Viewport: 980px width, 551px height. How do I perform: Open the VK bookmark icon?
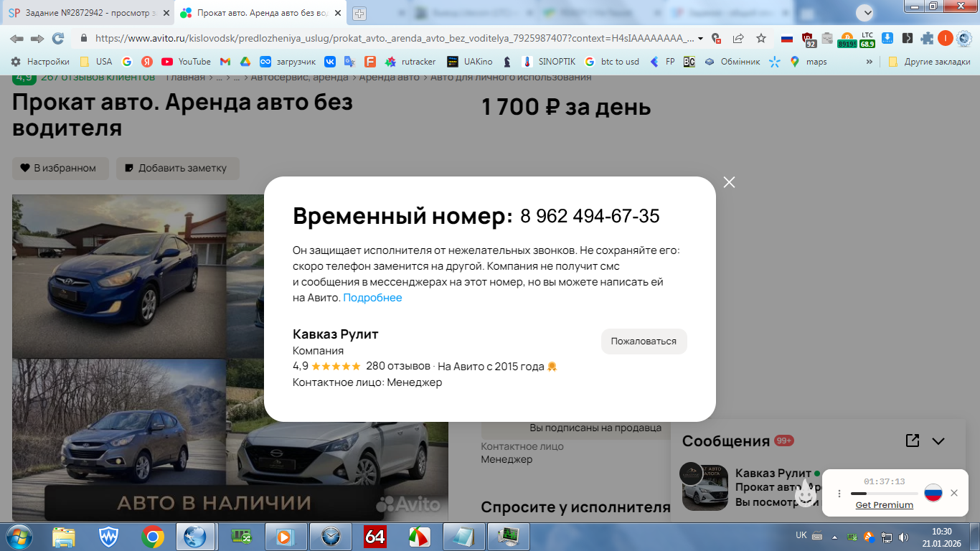pos(330,62)
